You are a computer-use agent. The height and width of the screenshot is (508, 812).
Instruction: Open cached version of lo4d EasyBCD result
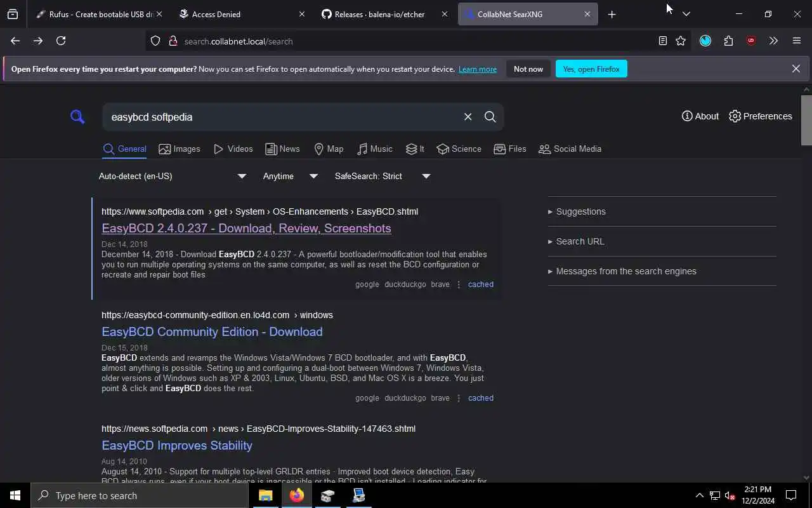point(480,398)
